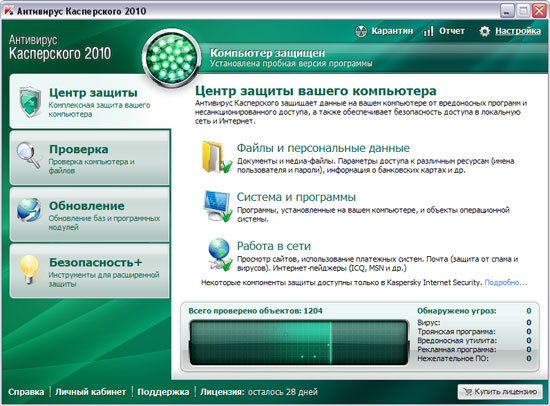Click Установлена пробная версия программы text

[291, 64]
